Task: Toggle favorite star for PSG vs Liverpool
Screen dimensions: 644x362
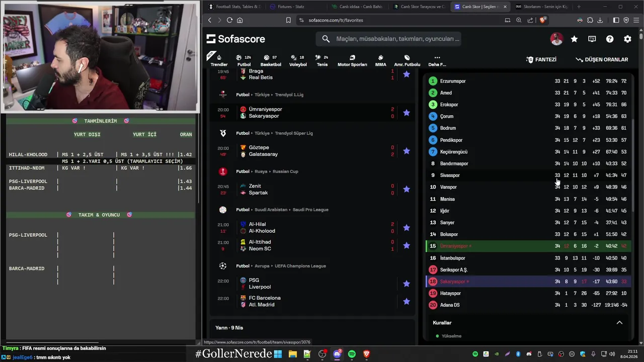Action: 407,284
